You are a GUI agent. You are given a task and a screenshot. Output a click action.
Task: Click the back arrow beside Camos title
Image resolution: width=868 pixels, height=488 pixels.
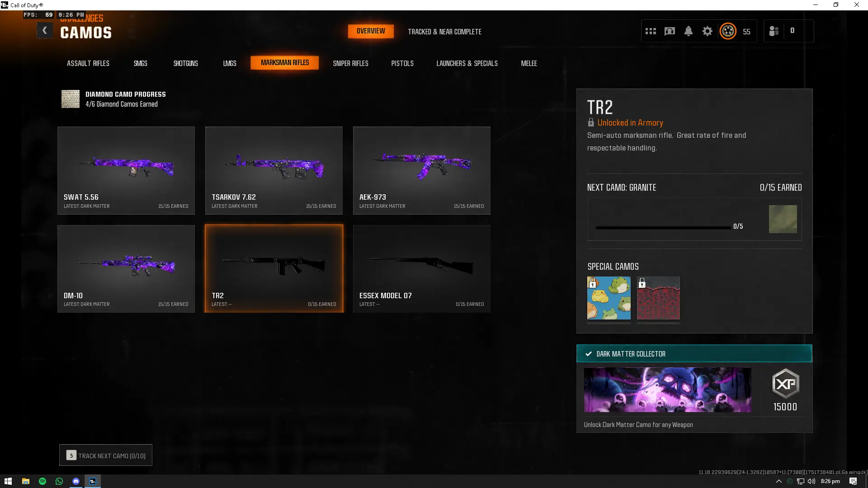44,31
